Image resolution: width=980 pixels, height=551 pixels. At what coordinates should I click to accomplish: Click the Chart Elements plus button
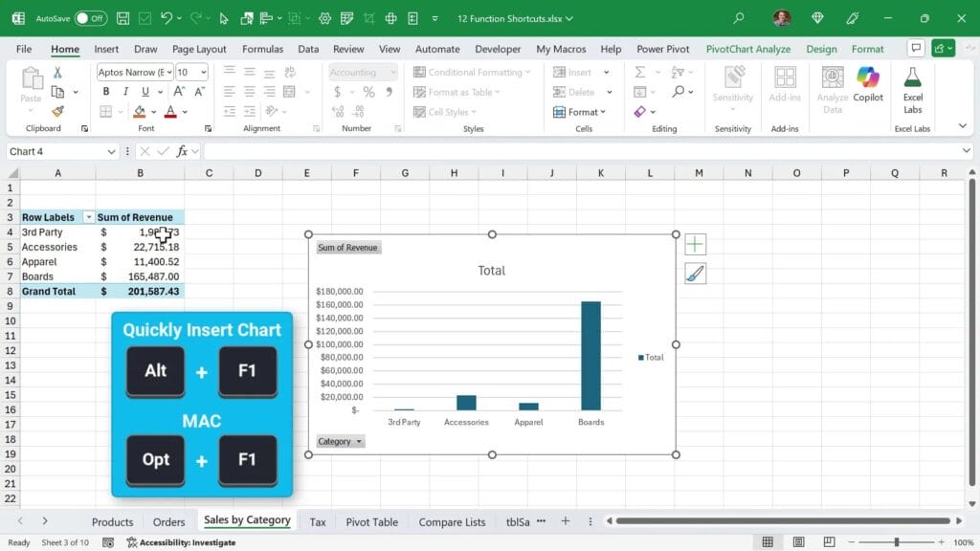tap(695, 244)
